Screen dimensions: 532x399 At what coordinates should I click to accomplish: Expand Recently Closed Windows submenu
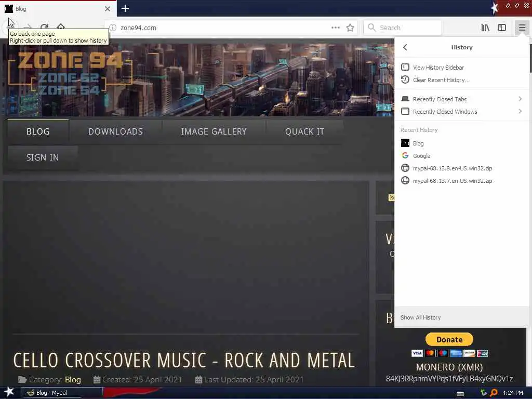[461, 111]
